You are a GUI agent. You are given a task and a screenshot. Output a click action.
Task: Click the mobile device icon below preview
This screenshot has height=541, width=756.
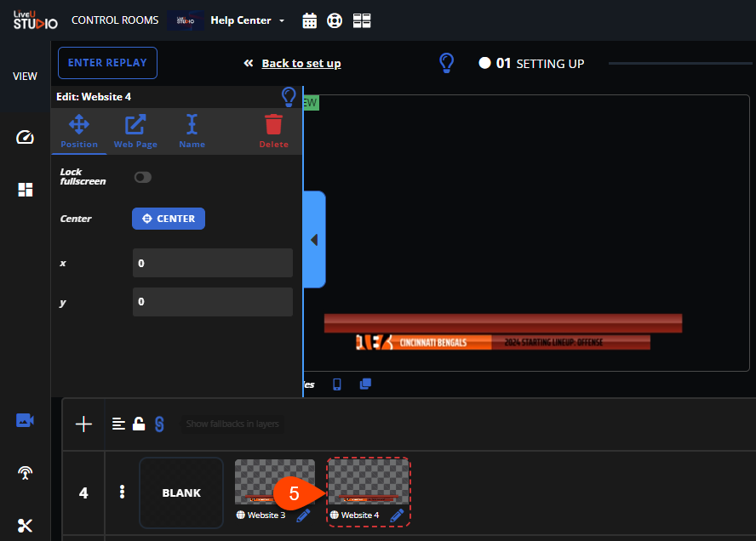(337, 384)
